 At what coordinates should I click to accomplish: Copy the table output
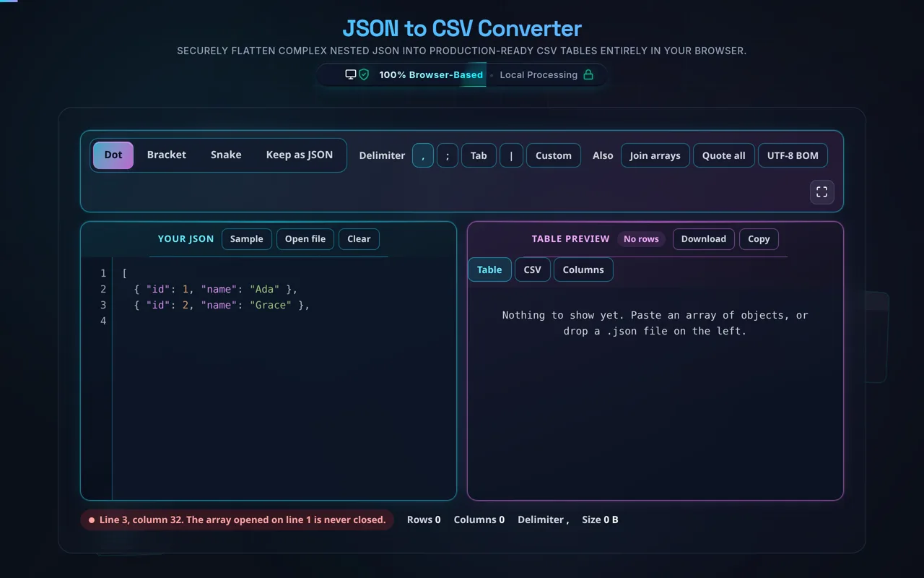click(x=759, y=239)
